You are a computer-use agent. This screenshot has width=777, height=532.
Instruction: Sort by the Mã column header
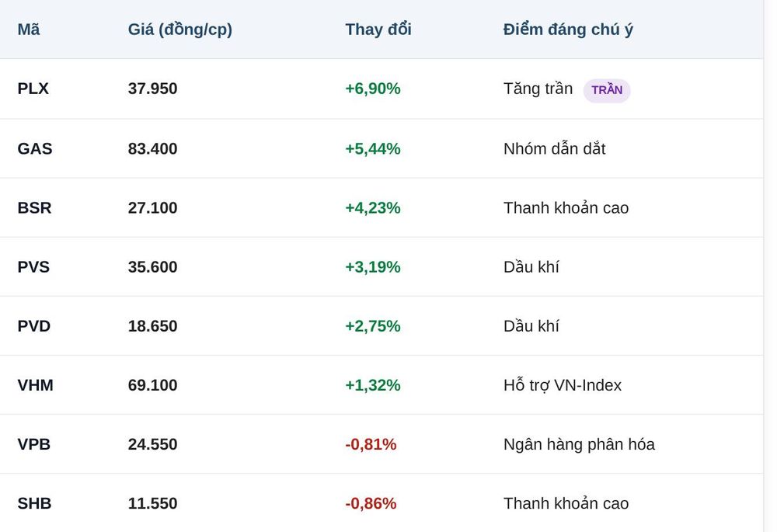click(29, 30)
